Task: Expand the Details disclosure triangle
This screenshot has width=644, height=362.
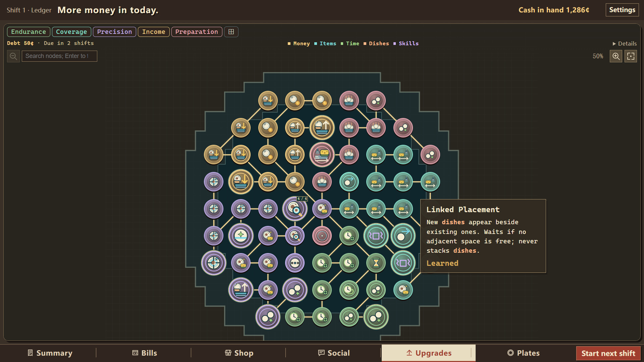Action: tap(625, 44)
